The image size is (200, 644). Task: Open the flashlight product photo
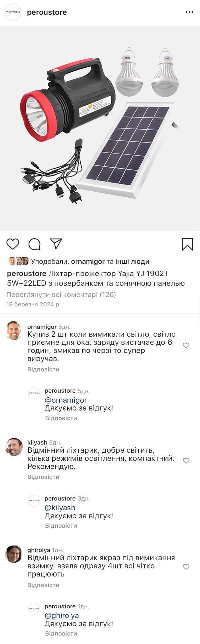[100, 128]
